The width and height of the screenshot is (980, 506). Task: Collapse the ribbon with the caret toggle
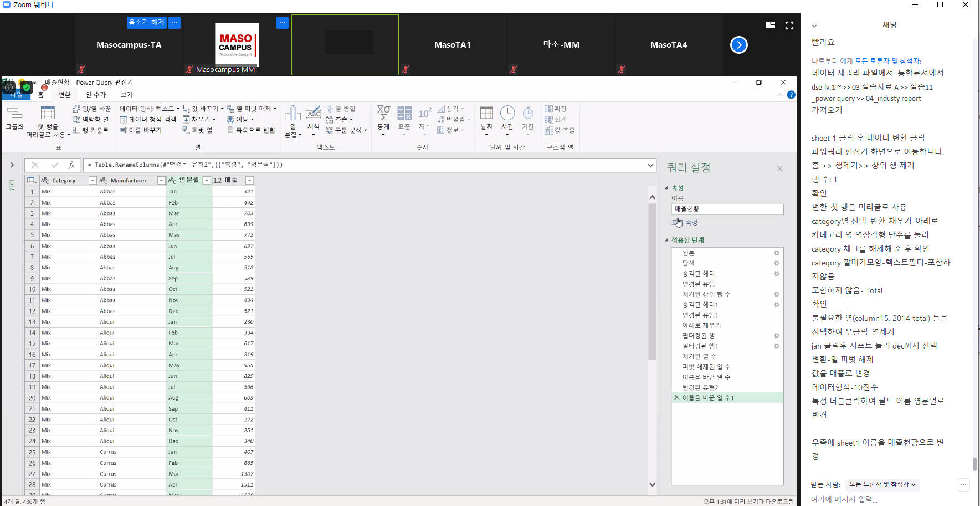click(780, 95)
